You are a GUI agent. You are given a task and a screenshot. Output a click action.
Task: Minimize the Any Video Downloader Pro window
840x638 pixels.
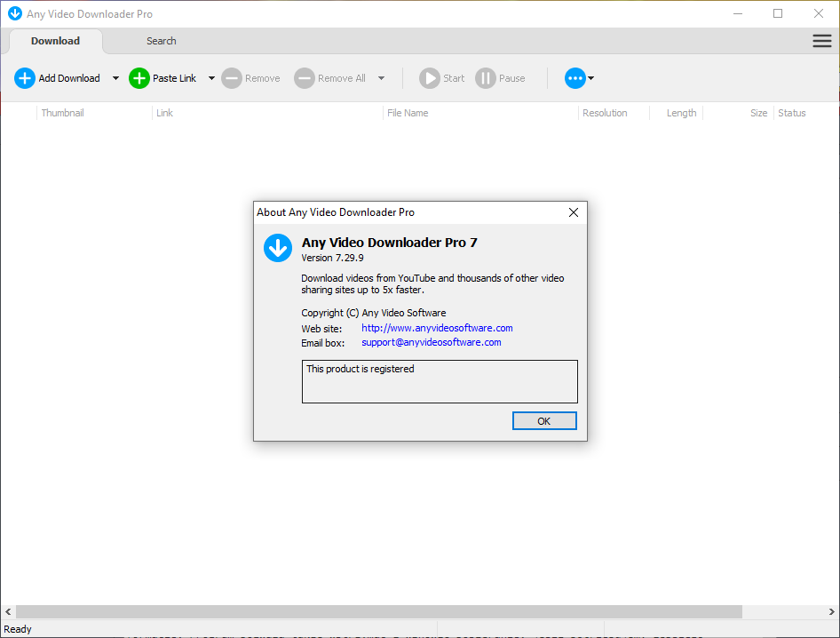click(738, 13)
